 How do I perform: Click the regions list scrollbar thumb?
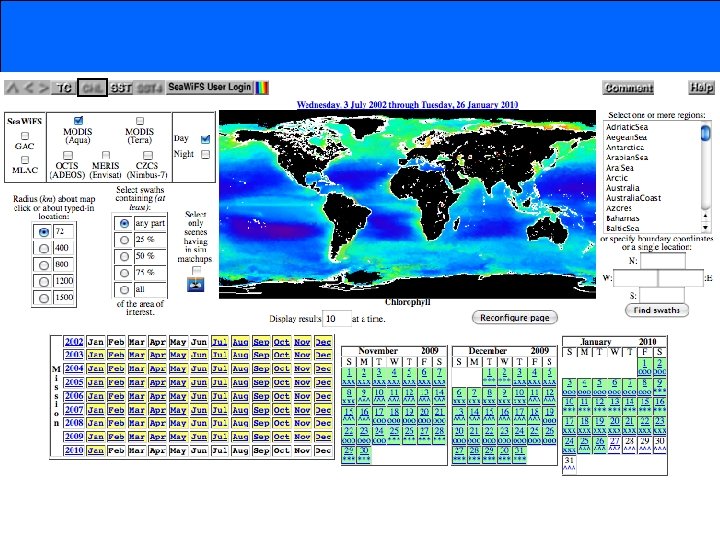tap(705, 133)
